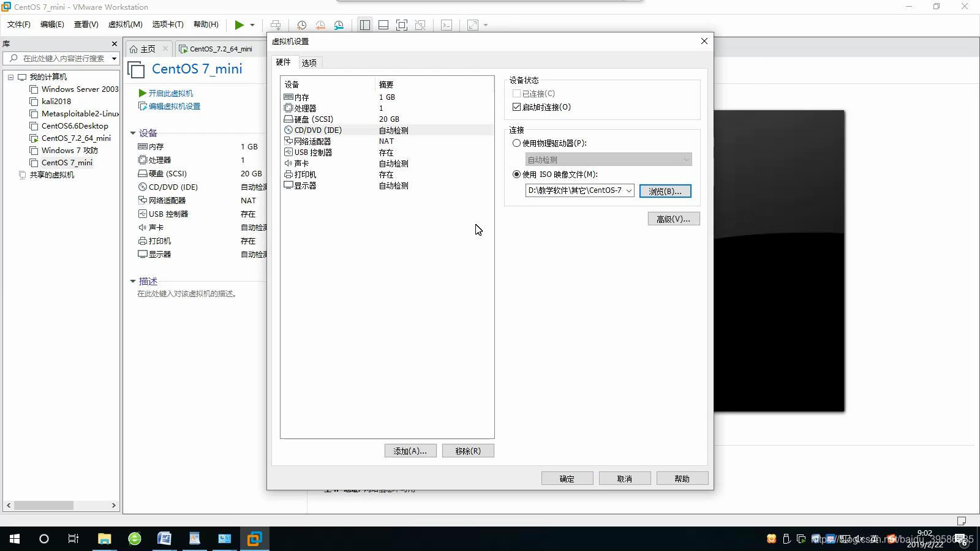Open the 选项卡(T) menu
This screenshot has height=551, width=980.
(x=168, y=24)
